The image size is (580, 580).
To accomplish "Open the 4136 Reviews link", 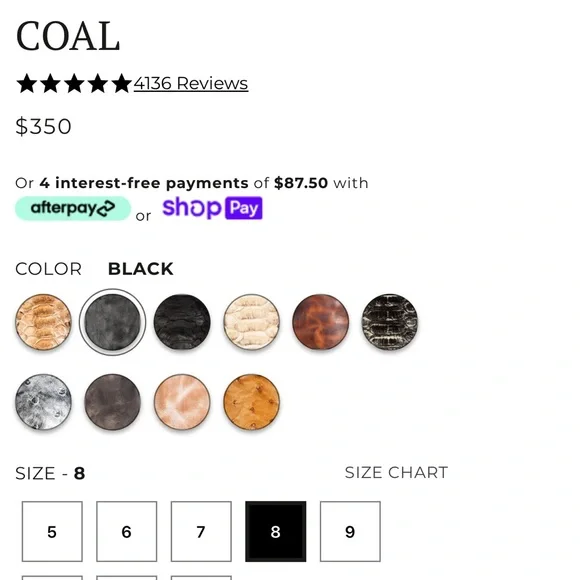I will (x=191, y=83).
